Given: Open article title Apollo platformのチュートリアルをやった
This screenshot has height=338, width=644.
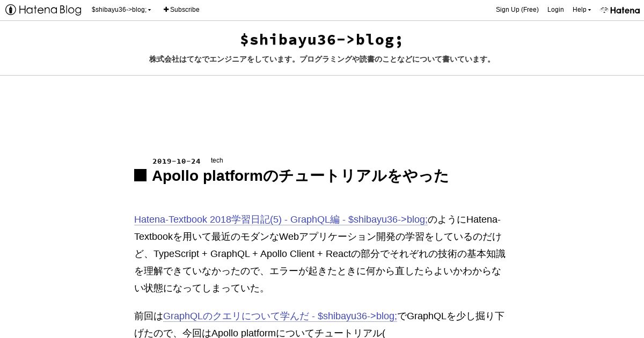Looking at the screenshot, I should coord(300,175).
